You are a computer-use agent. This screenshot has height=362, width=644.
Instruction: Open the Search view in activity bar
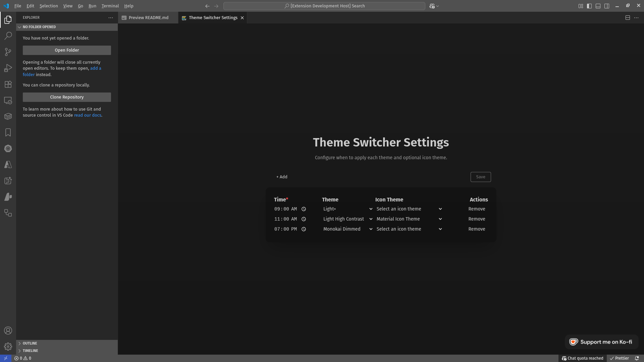coord(8,36)
